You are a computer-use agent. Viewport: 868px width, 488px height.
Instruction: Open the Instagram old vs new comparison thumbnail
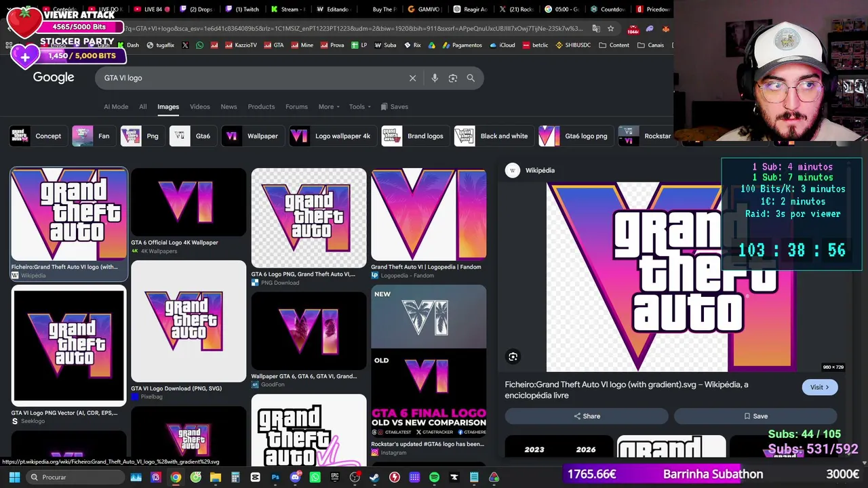tap(429, 362)
